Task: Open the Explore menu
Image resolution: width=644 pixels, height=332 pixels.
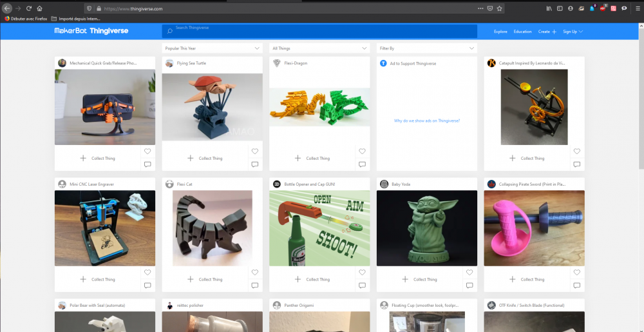Action: 500,32
